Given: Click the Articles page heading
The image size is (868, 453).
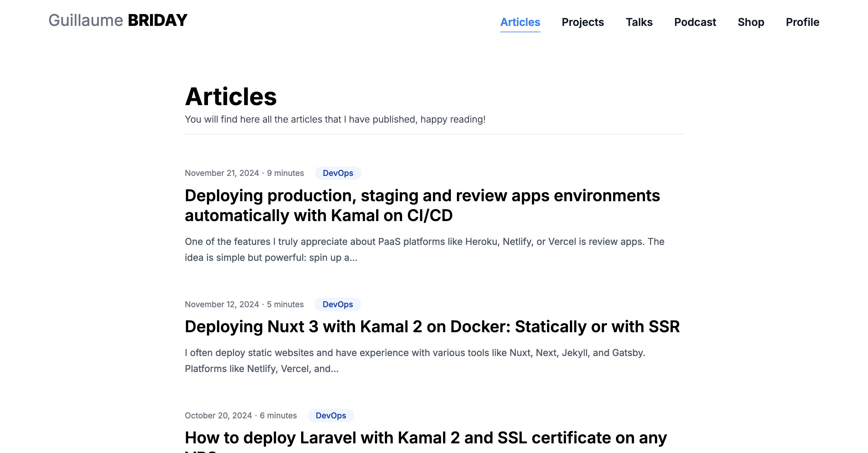Looking at the screenshot, I should click(x=231, y=97).
